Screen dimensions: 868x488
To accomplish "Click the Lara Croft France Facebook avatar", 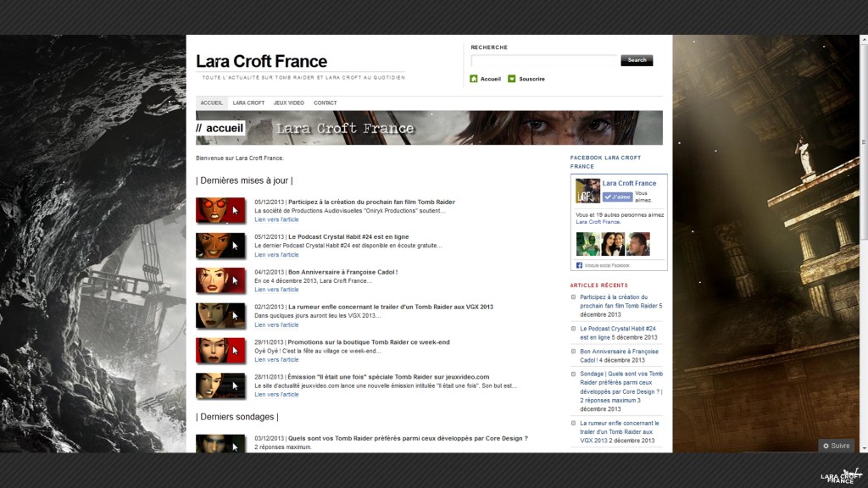I will click(x=587, y=191).
